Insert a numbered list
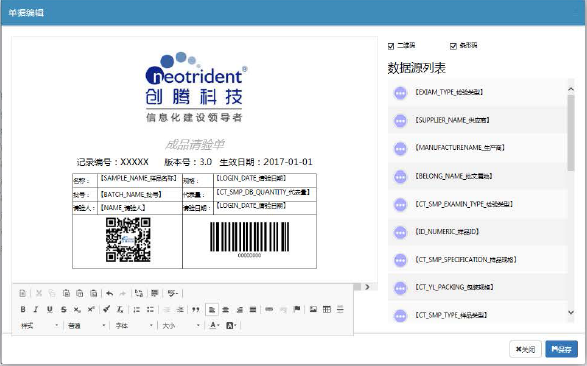The height and width of the screenshot is (366, 587). tap(137, 309)
